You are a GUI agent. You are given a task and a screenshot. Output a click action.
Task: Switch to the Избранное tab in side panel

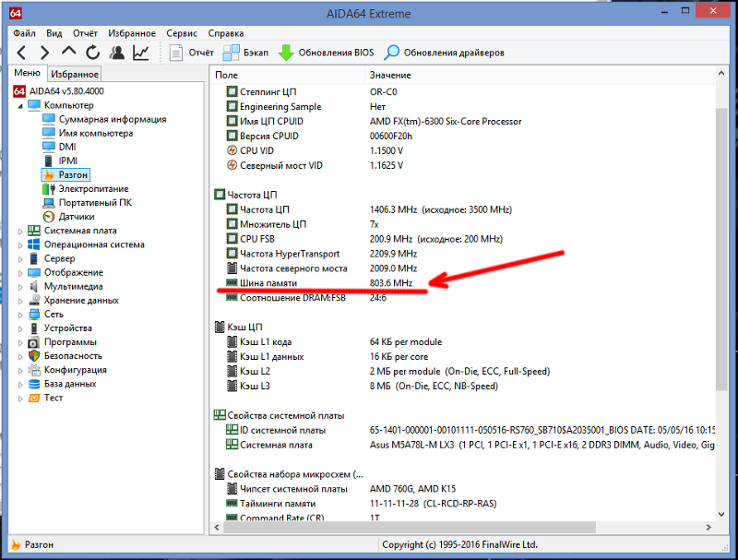[x=75, y=74]
